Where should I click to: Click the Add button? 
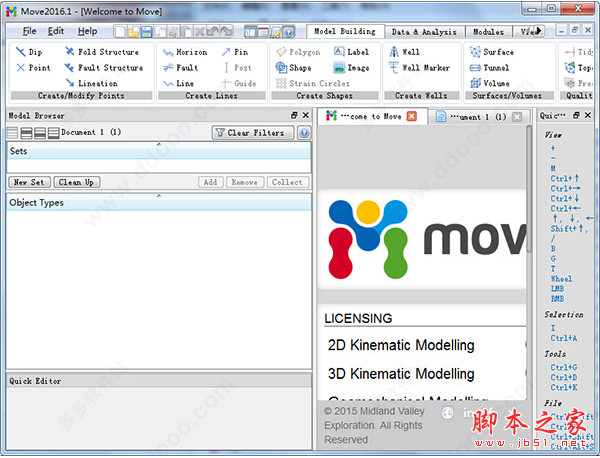pyautogui.click(x=210, y=182)
